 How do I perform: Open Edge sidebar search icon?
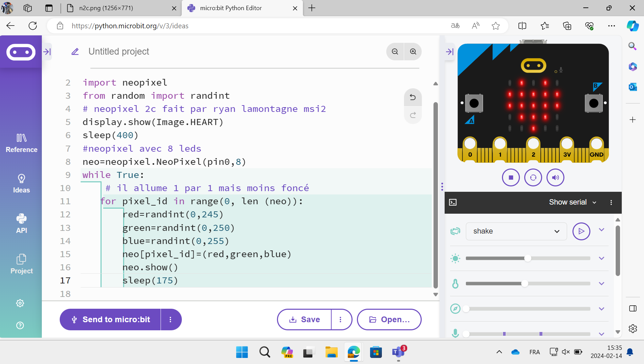pyautogui.click(x=633, y=47)
